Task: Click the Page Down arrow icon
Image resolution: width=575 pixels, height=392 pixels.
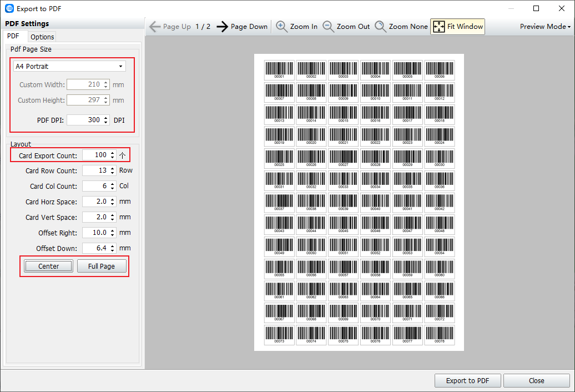Action: coord(222,27)
